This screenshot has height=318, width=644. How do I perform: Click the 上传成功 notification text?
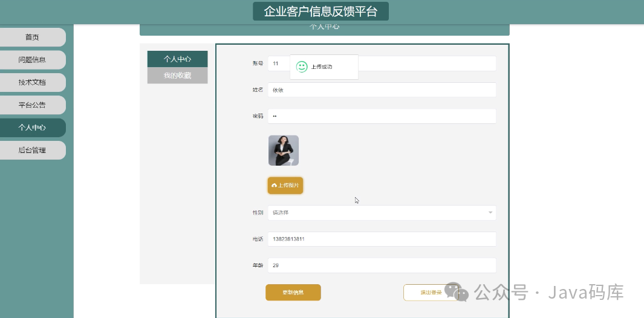click(322, 67)
